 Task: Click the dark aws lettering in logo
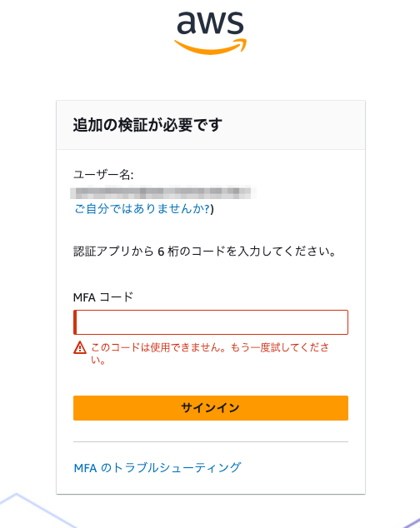coord(210,22)
